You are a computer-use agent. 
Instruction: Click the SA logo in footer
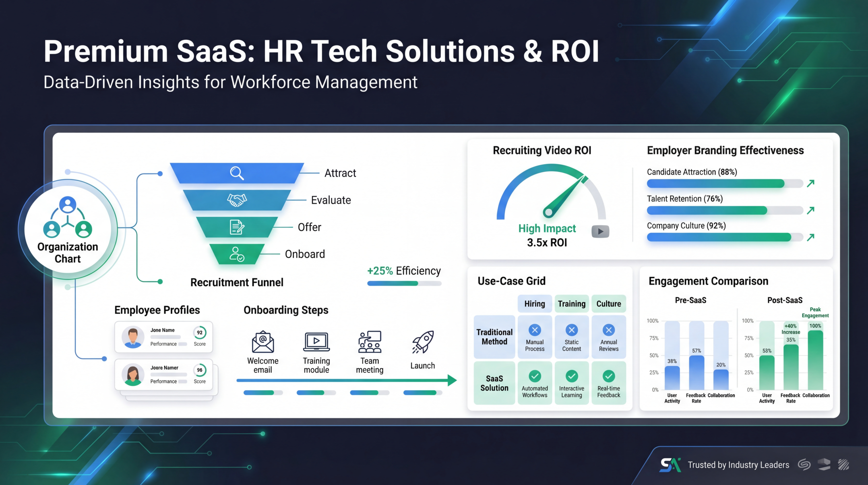pyautogui.click(x=670, y=465)
